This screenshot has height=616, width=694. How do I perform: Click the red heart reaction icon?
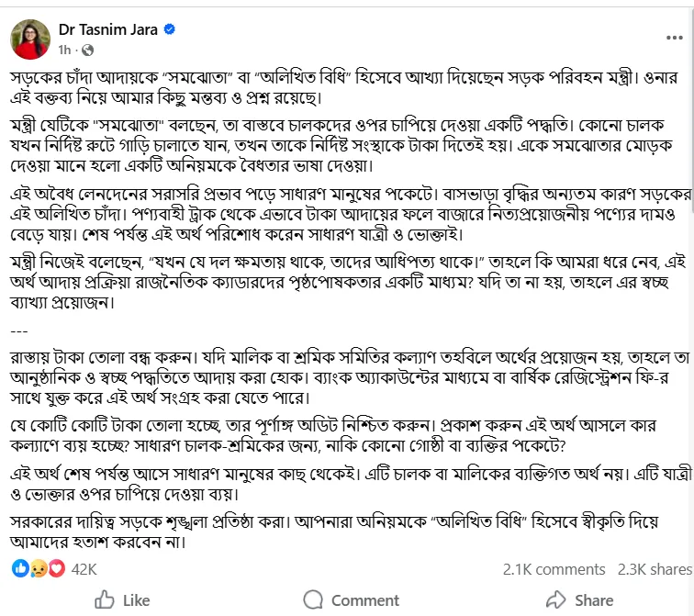(56, 569)
